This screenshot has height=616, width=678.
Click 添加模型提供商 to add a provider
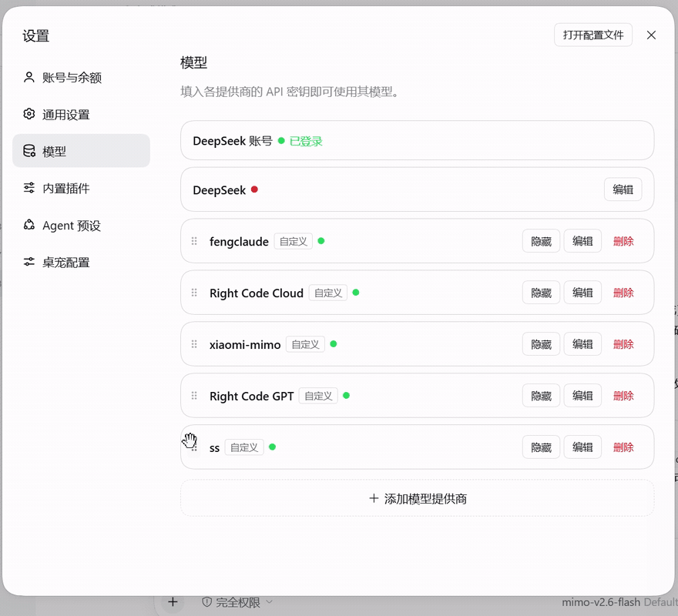418,498
